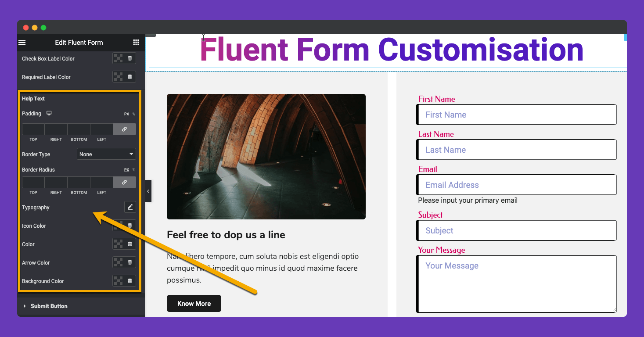Toggle the Padding link values icon
This screenshot has height=337, width=644.
click(125, 129)
